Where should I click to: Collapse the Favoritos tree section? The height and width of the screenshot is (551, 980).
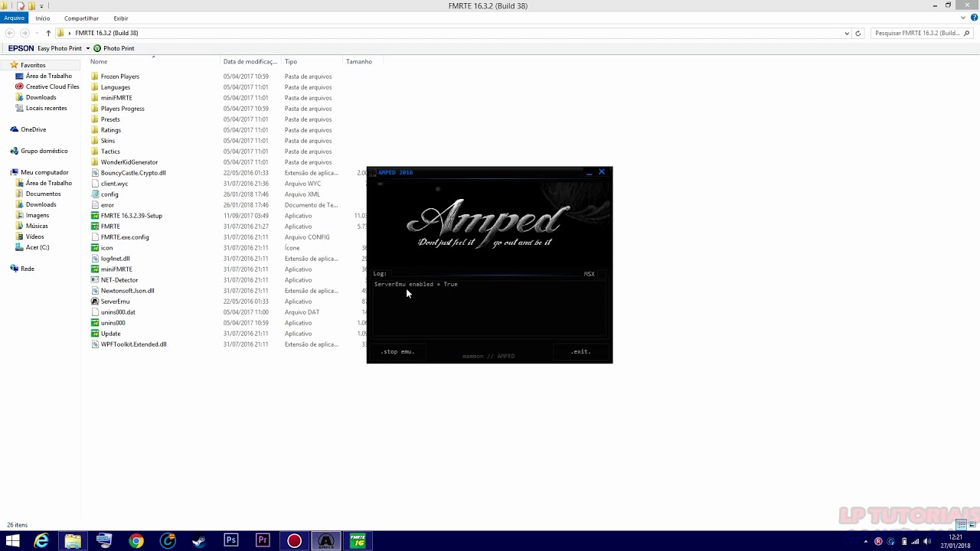point(5,65)
